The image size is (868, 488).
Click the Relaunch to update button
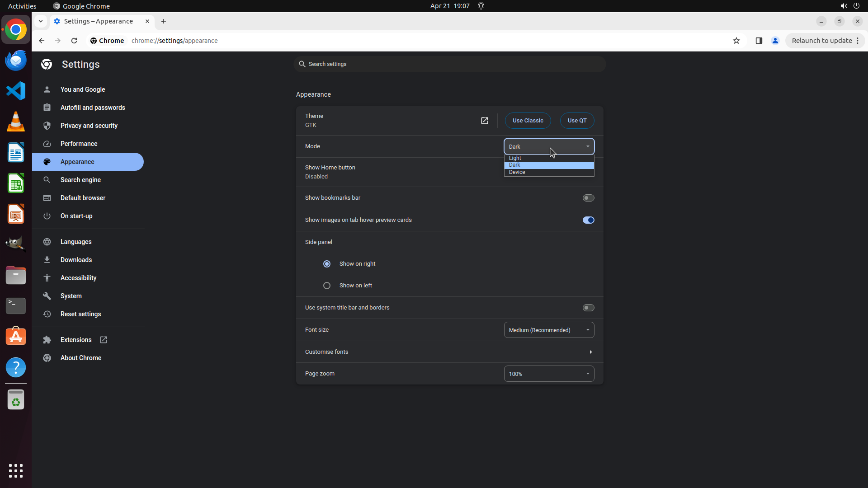point(821,41)
